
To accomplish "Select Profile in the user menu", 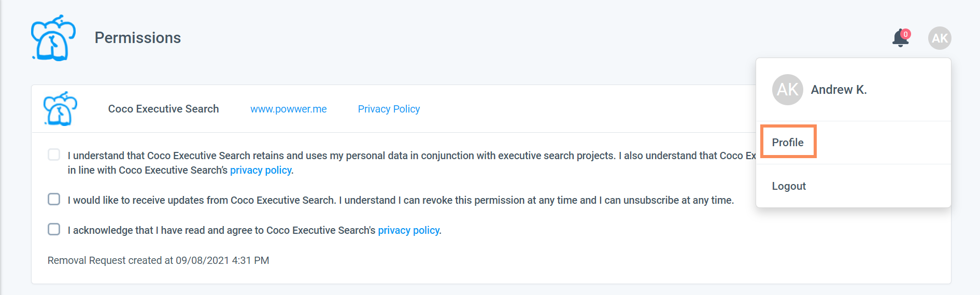I will 788,142.
